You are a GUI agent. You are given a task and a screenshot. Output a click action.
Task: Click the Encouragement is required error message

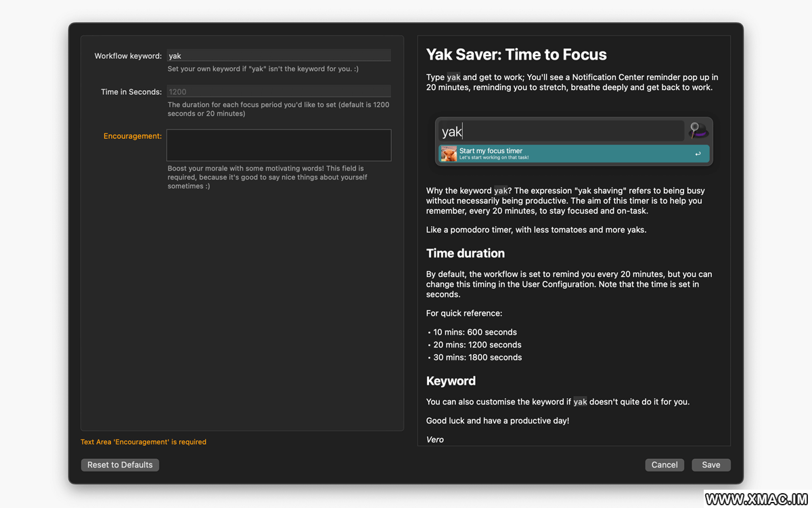(143, 442)
